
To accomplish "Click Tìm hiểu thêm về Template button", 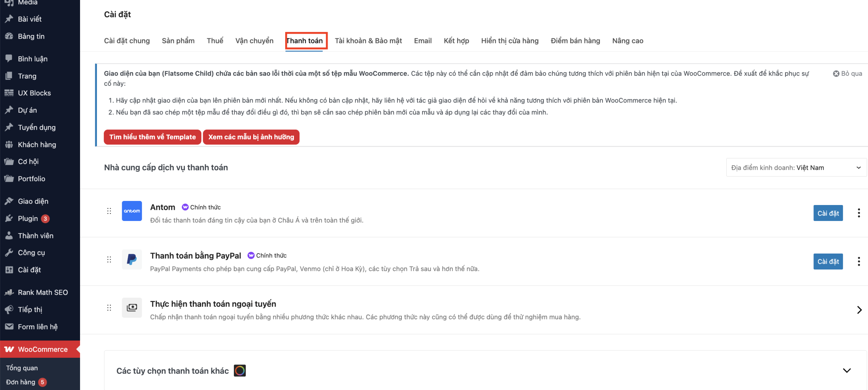I will click(x=153, y=137).
